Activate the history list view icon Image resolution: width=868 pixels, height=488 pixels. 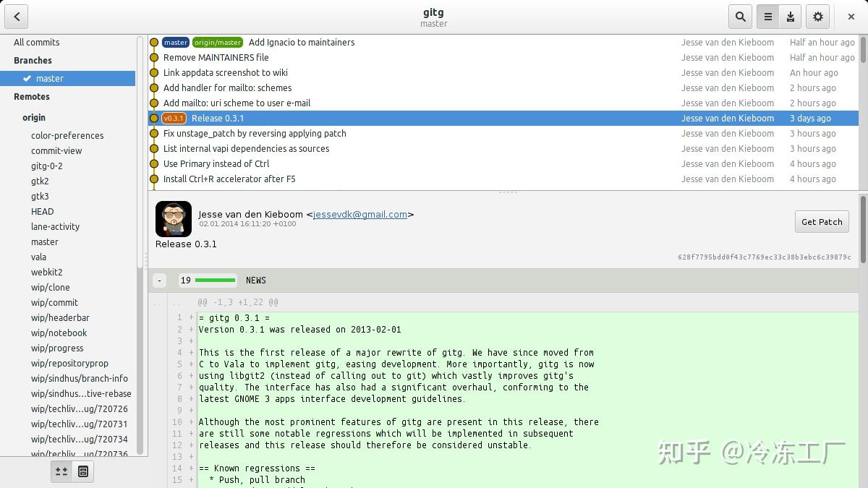[x=768, y=16]
